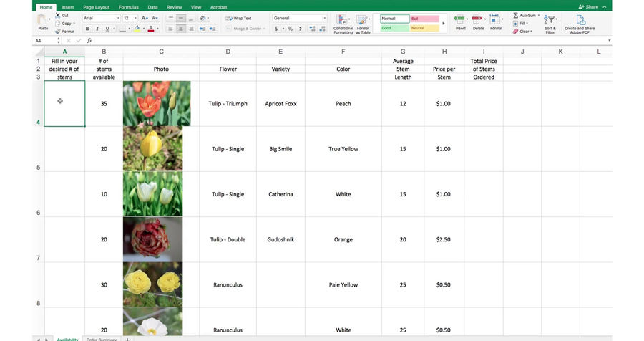Apply percent style format
Image resolution: width=644 pixels, height=341 pixels.
291,29
